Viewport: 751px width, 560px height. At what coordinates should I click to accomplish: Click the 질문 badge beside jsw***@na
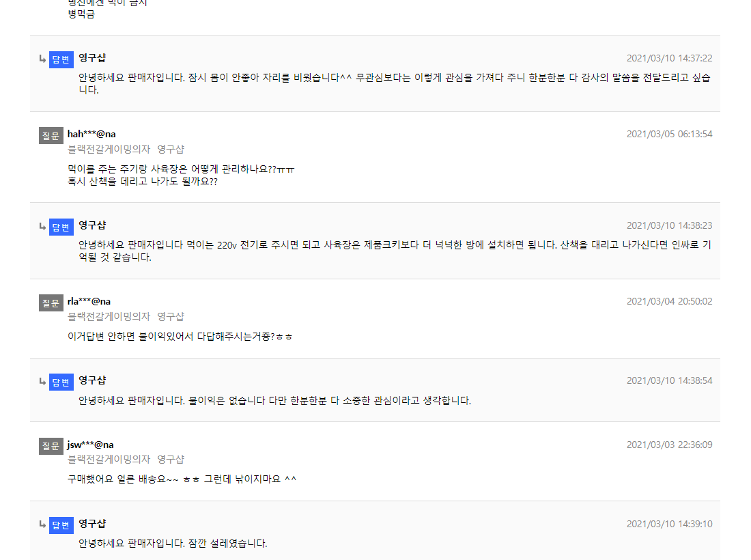pyautogui.click(x=51, y=446)
